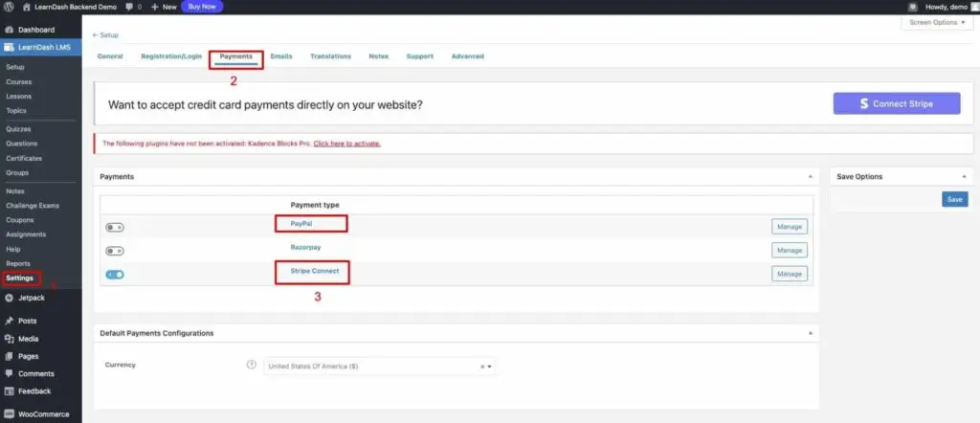Open the Razorpay payment type link
The image size is (980, 423).
tap(305, 247)
